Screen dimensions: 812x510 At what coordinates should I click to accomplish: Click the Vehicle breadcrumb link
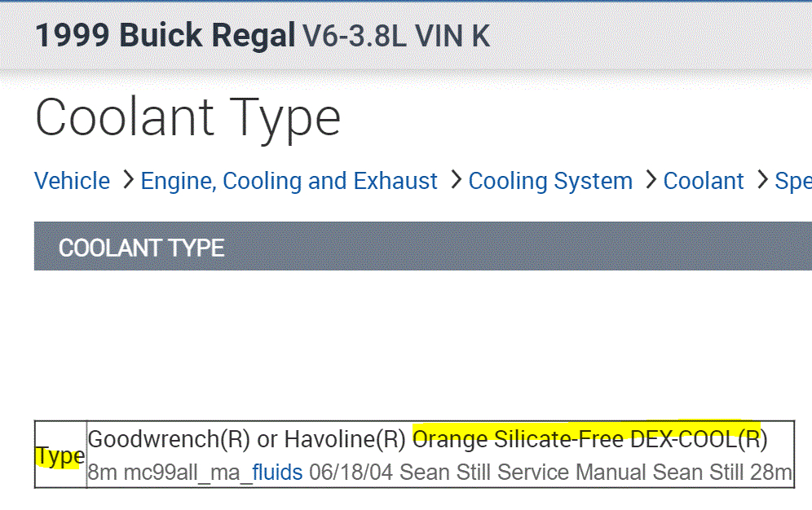(72, 181)
